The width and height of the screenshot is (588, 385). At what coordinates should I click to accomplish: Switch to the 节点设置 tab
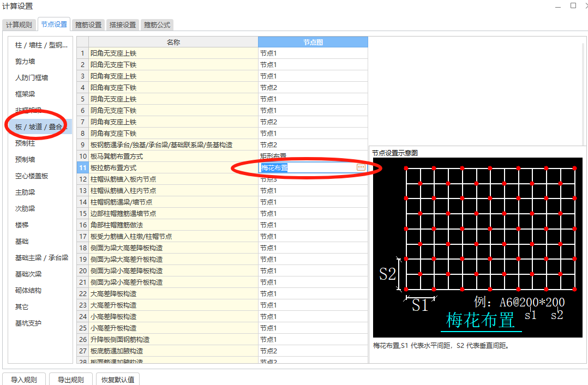[54, 25]
